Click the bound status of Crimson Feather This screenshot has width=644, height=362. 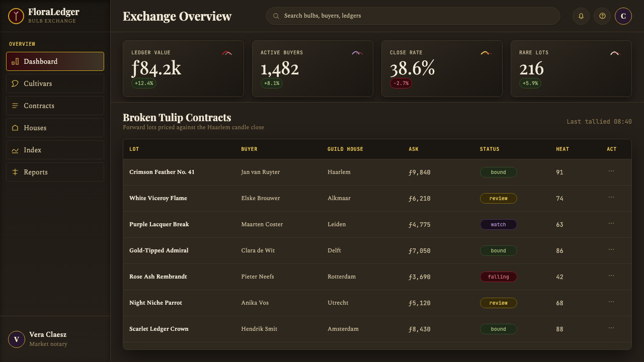coord(498,172)
